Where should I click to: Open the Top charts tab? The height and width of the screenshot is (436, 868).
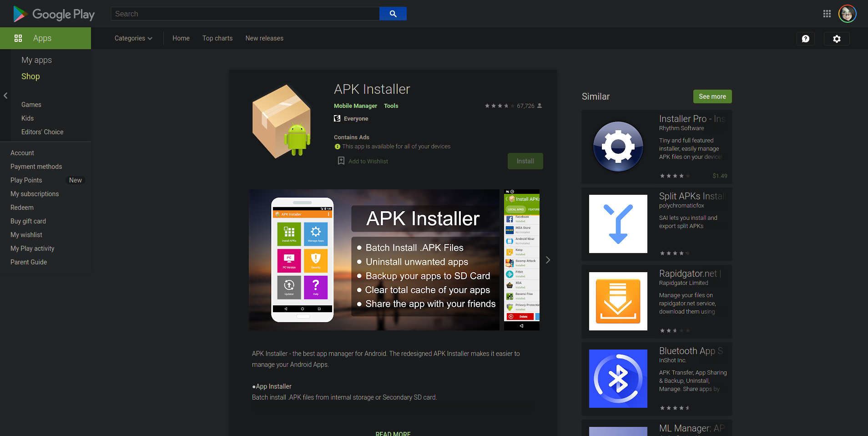tap(217, 38)
